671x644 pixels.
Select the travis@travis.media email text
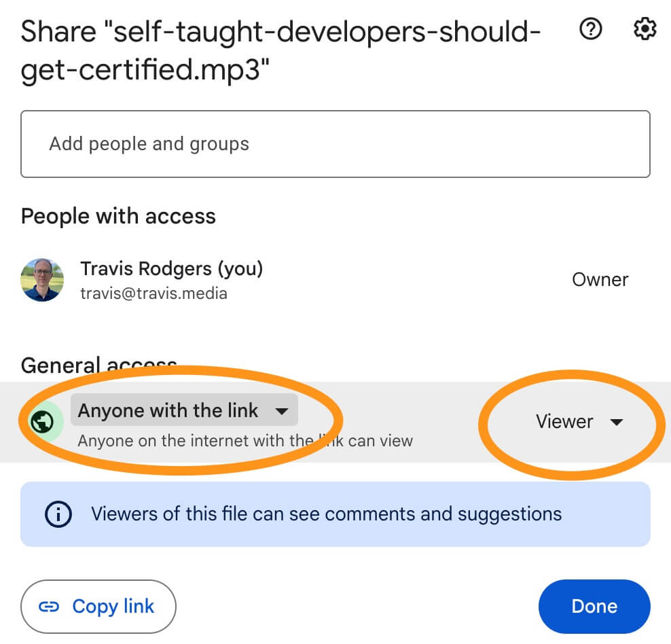click(x=154, y=293)
